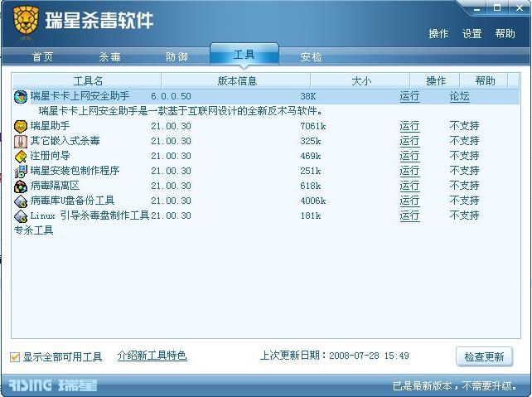Click 运行 for 注册向导
The height and width of the screenshot is (397, 532).
pos(409,156)
